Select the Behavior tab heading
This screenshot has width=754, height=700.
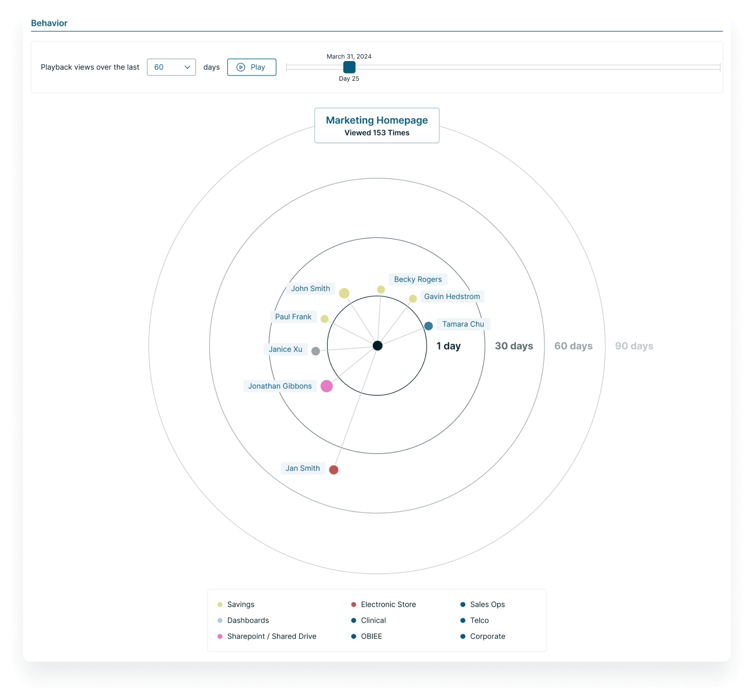tap(49, 23)
